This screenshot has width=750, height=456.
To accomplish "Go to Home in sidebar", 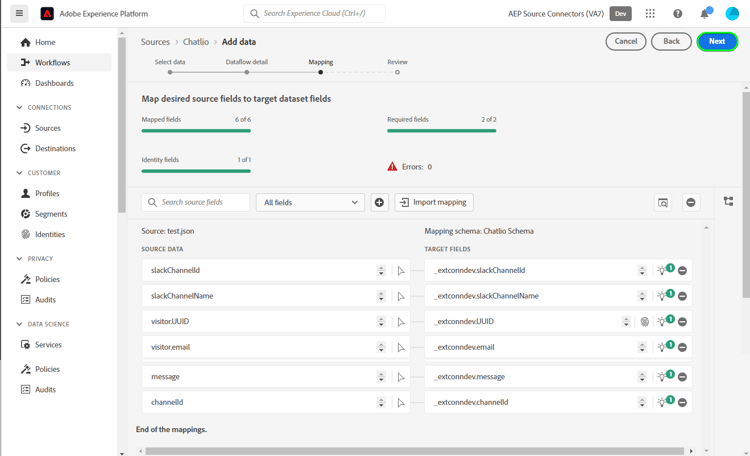I will point(45,42).
